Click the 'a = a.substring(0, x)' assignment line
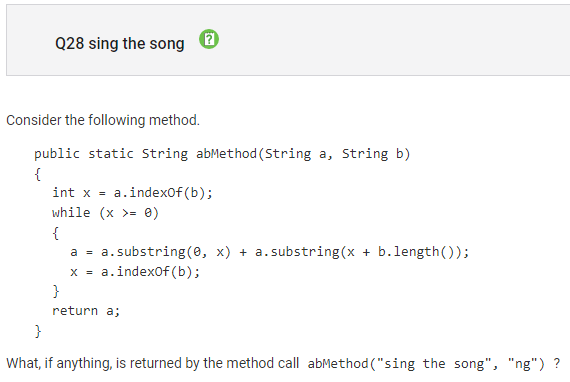This screenshot has width=570, height=382. tap(270, 252)
